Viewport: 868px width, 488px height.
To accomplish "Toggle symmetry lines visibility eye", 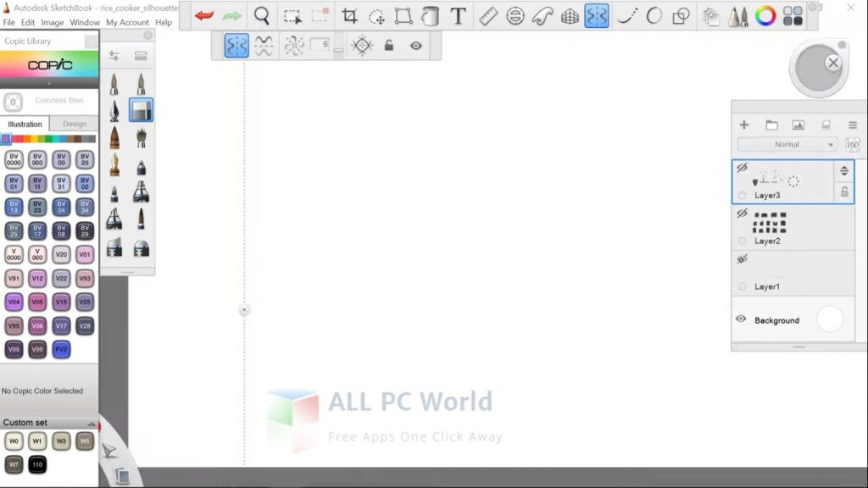I will [x=415, y=46].
